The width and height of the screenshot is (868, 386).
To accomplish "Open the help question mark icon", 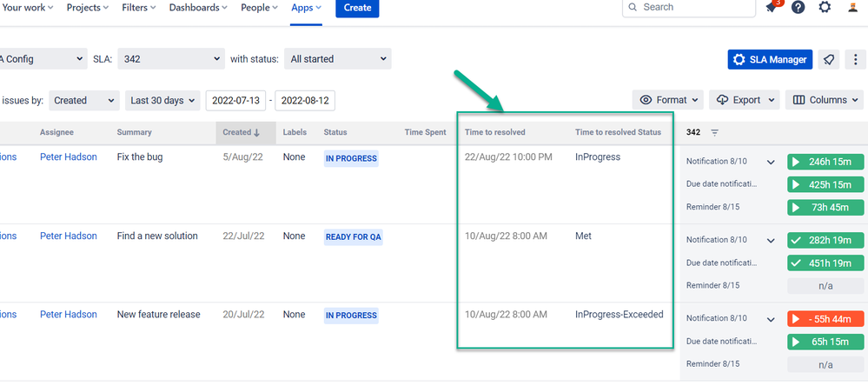I will pyautogui.click(x=798, y=8).
